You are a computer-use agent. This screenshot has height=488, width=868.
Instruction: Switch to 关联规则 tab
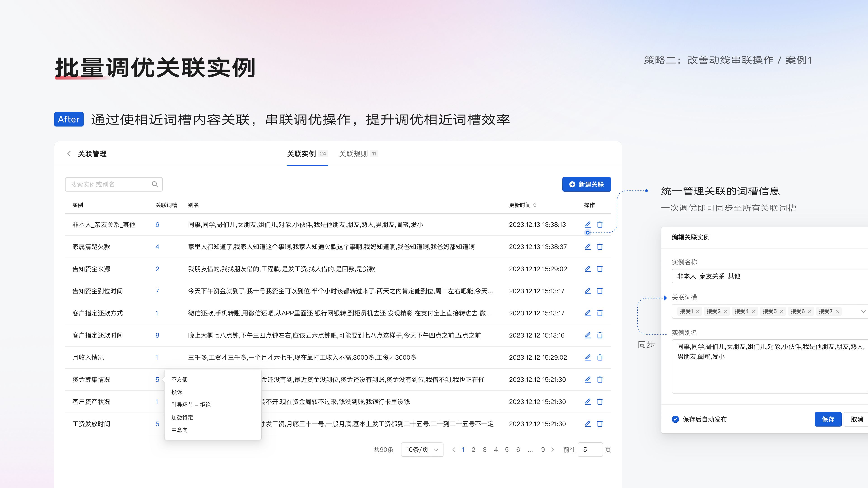(x=359, y=154)
